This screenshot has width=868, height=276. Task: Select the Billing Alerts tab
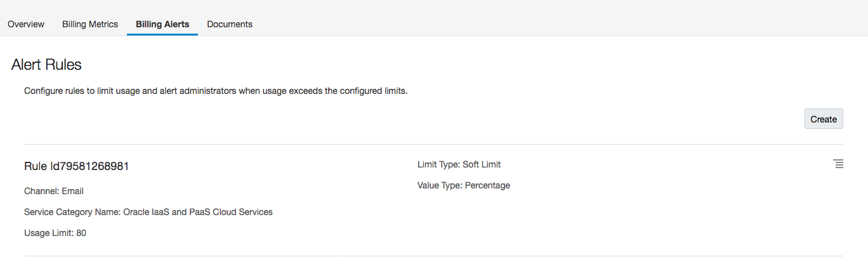(x=162, y=24)
